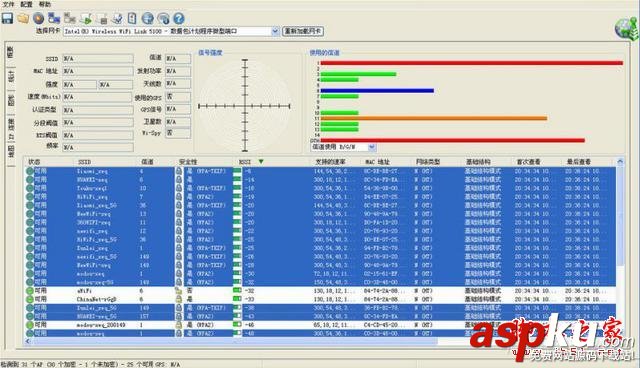The width and height of the screenshot is (640, 368).
Task: Open the 信道使用 B/G/N dropdown
Action: 371,147
